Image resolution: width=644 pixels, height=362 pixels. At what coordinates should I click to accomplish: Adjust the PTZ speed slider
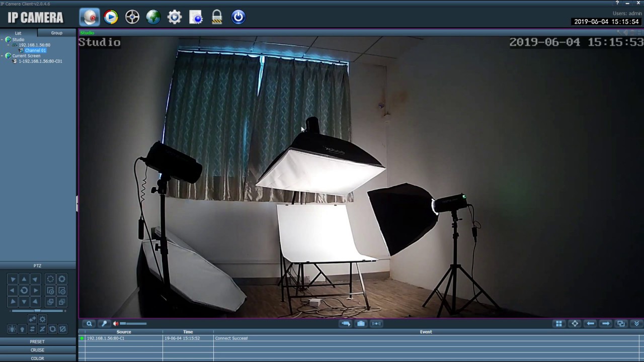[x=37, y=311]
